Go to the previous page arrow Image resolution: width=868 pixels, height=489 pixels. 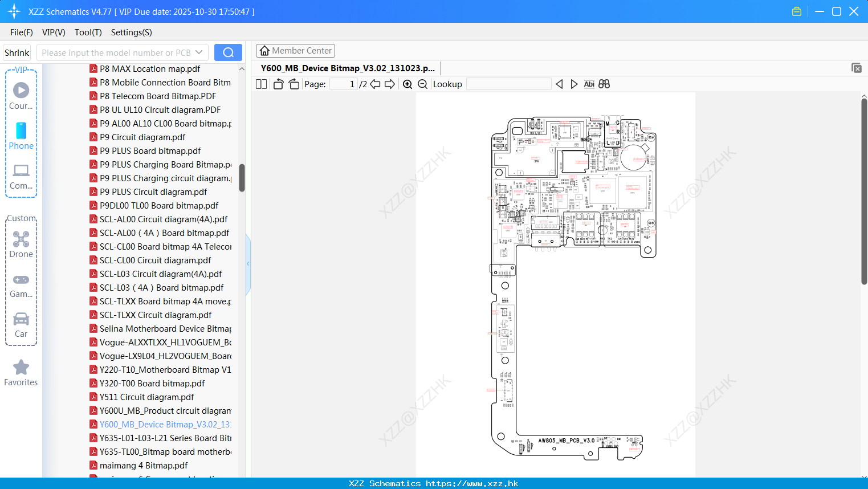(x=375, y=84)
